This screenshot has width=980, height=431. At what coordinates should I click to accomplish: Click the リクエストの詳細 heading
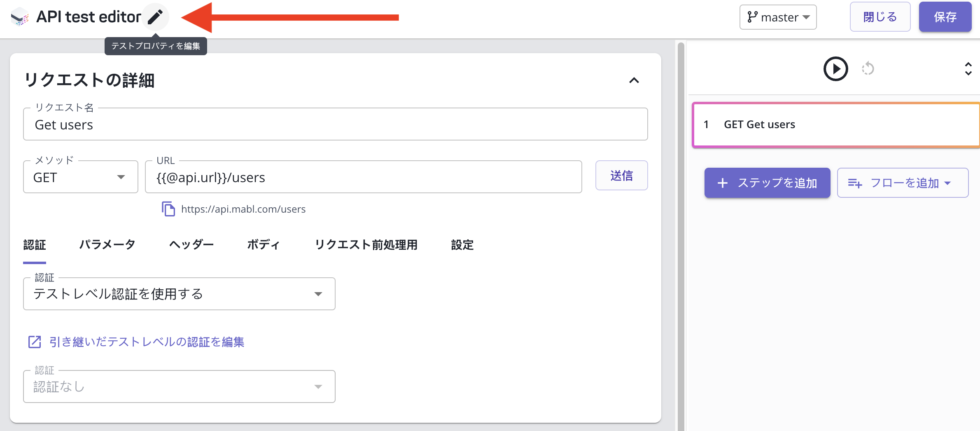89,80
